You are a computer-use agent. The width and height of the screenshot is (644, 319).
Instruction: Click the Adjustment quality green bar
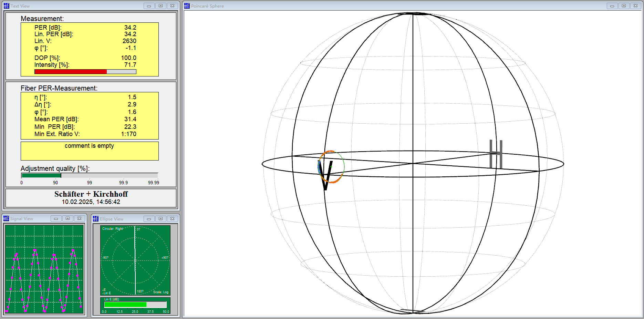coord(41,175)
